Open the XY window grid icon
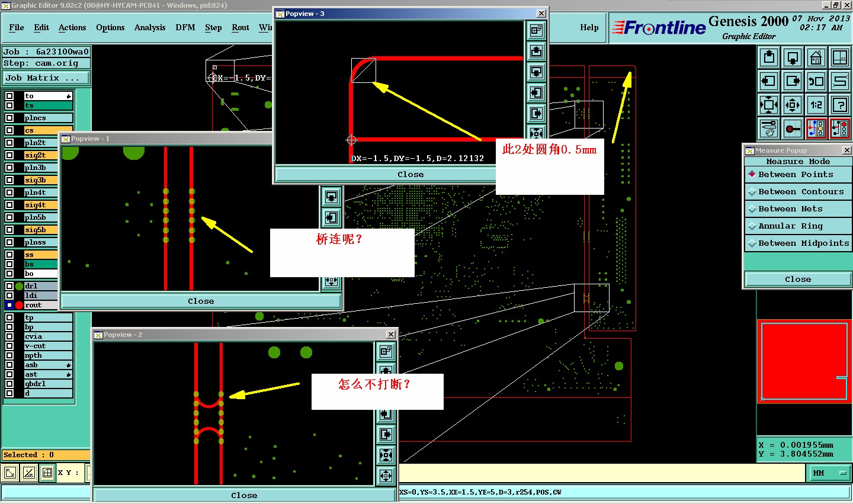 pos(840,57)
